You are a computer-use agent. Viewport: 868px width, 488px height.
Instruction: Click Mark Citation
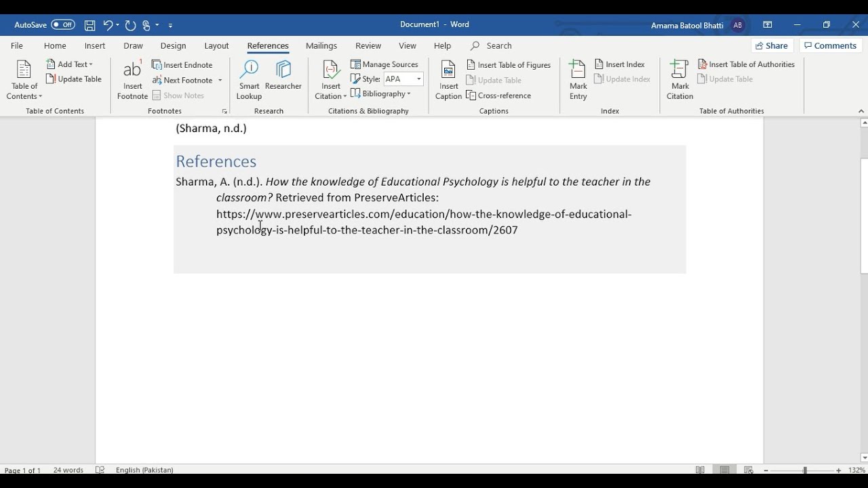coord(679,80)
